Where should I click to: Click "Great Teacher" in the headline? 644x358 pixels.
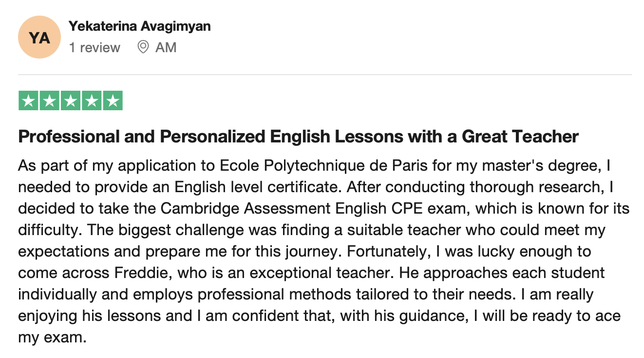(520, 137)
